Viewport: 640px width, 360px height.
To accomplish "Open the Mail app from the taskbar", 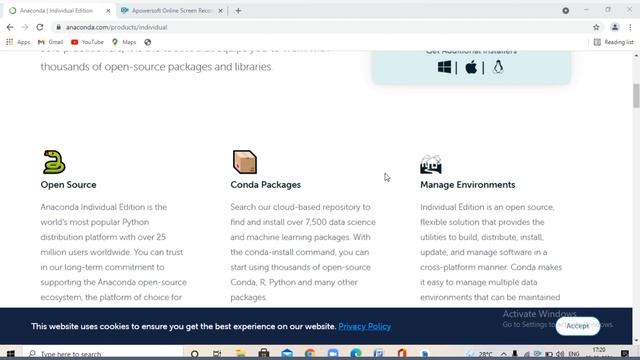I will (287, 353).
